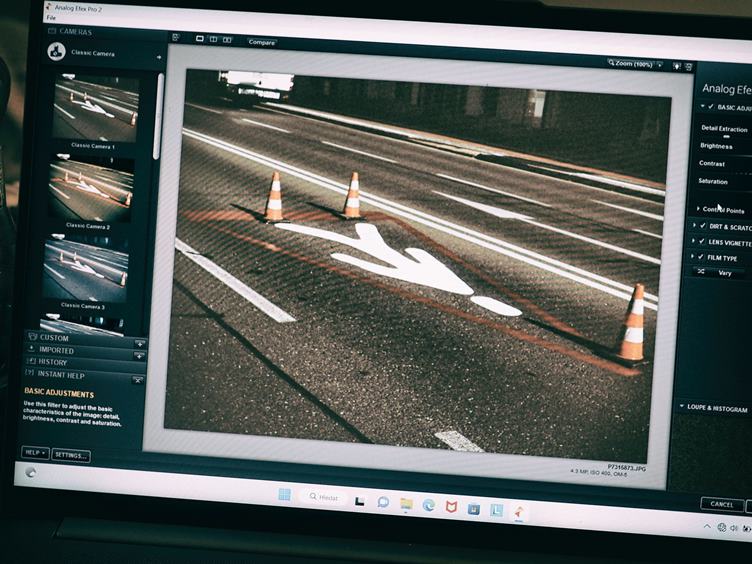Add a new Custom preset with plus
The width and height of the screenshot is (752, 564).
pos(140,343)
